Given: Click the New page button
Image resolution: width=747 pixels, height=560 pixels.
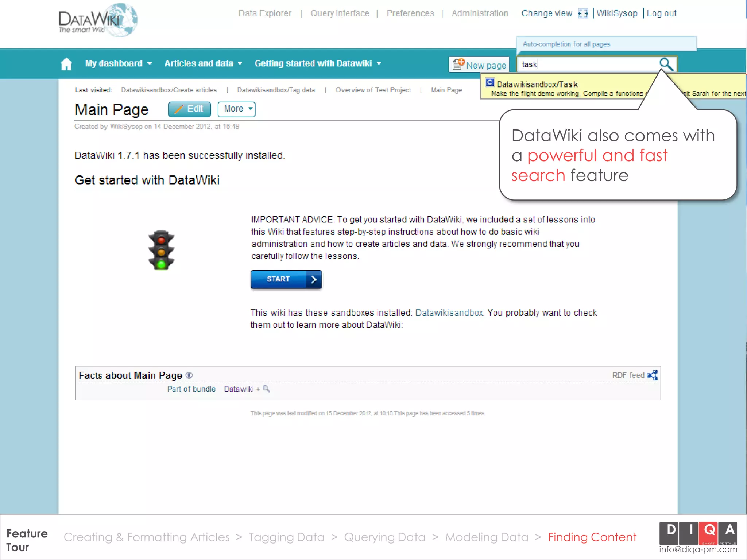Looking at the screenshot, I should tap(479, 65).
